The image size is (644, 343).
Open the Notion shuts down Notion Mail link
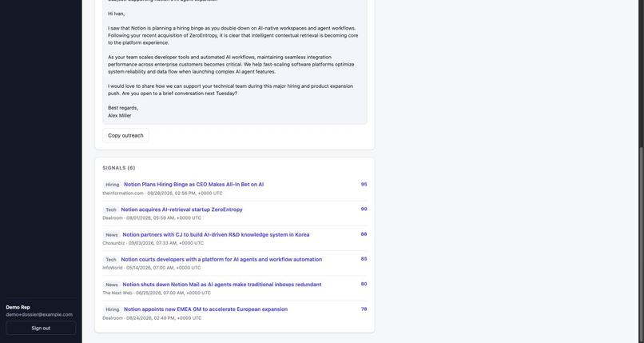click(222, 285)
